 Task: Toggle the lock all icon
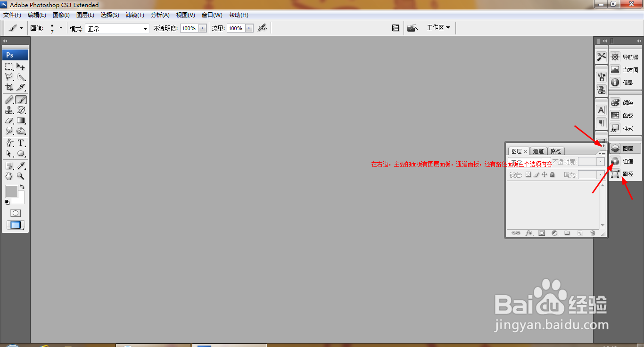coord(552,174)
